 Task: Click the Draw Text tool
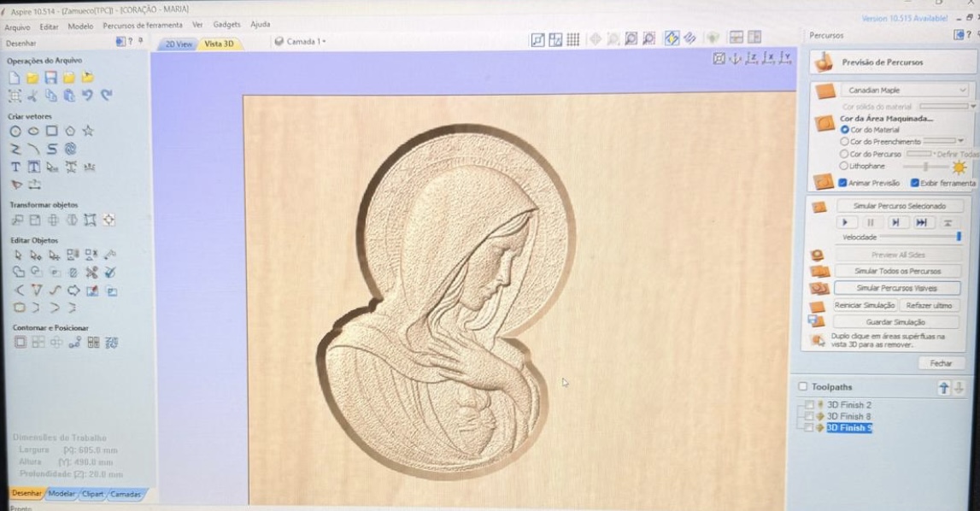(x=15, y=167)
